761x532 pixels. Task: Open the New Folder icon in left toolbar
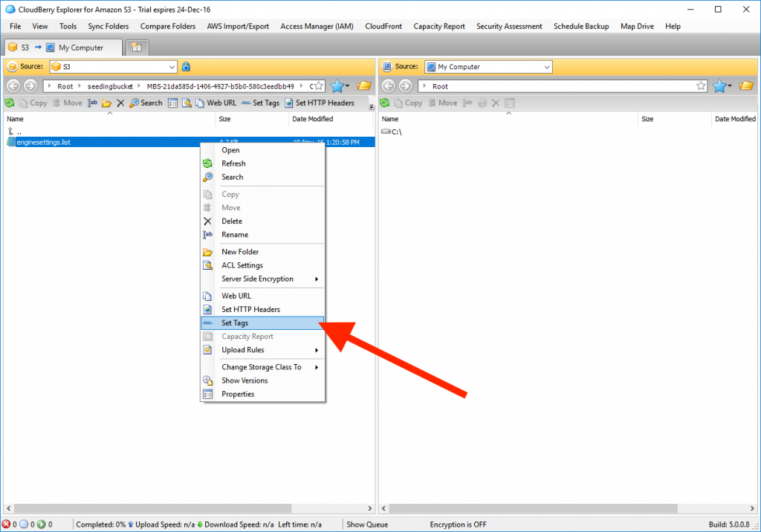pos(106,103)
